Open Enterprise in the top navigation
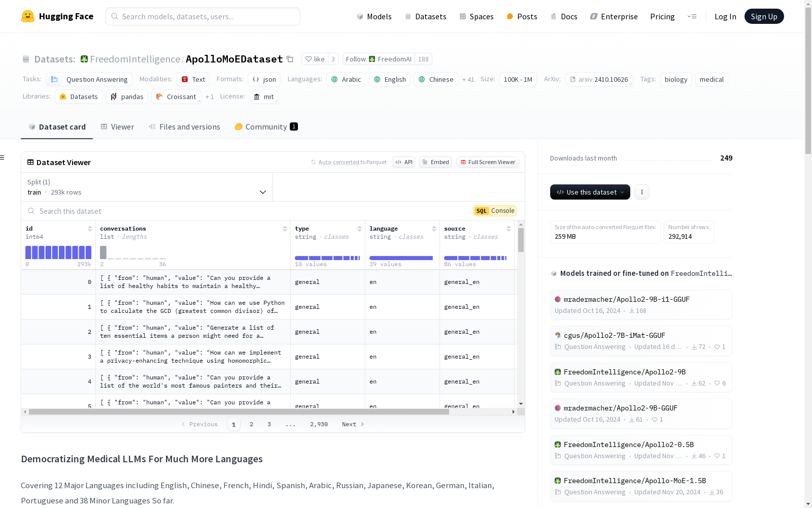Screen dimensions: 812x508 click(x=614, y=16)
